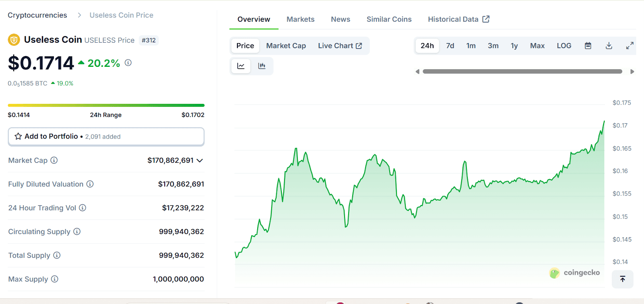Viewport: 644px width, 304px height.
Task: Switch to the News tab
Action: pos(341,19)
